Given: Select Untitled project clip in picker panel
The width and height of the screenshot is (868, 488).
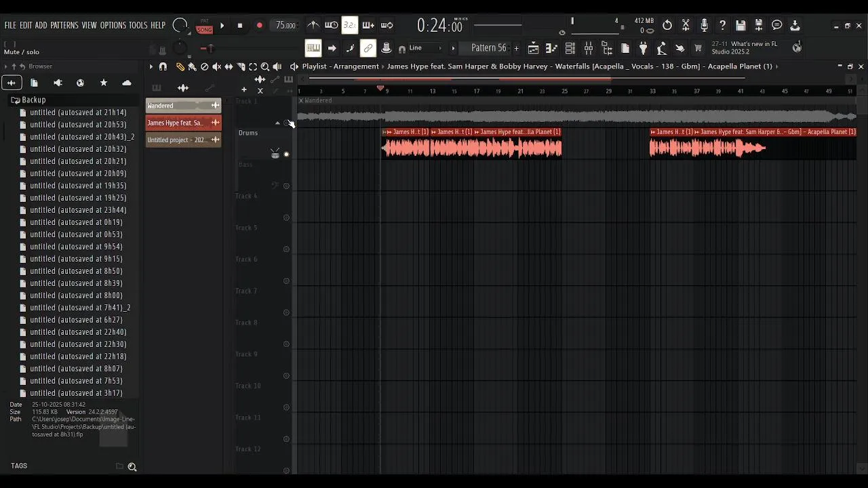Looking at the screenshot, I should (183, 140).
